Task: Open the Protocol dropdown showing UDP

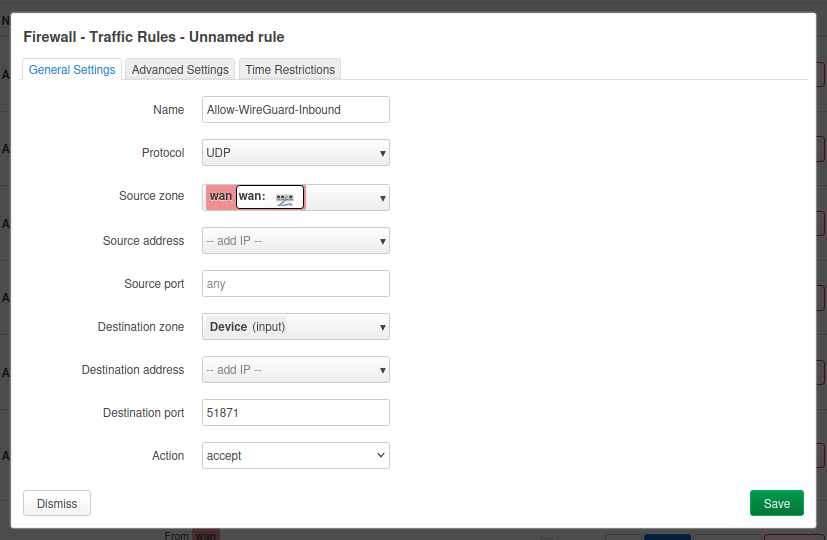Action: pyautogui.click(x=296, y=152)
